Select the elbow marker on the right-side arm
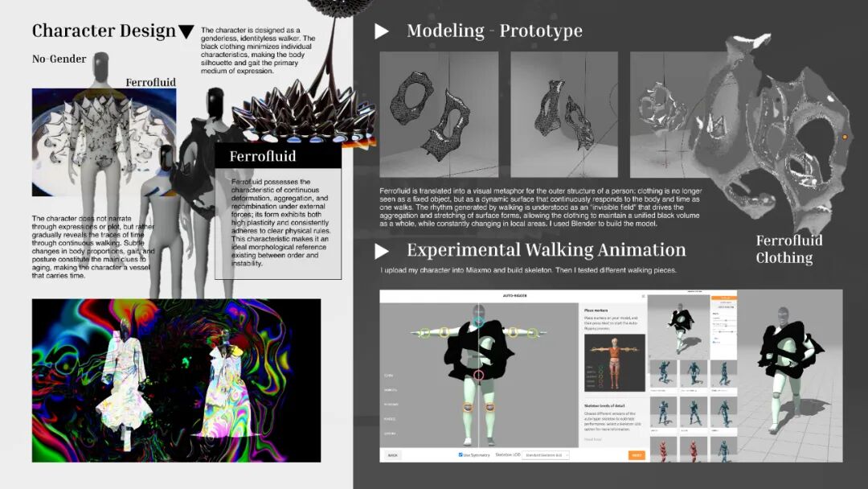Image resolution: width=868 pixels, height=489 pixels. pyautogui.click(x=513, y=332)
